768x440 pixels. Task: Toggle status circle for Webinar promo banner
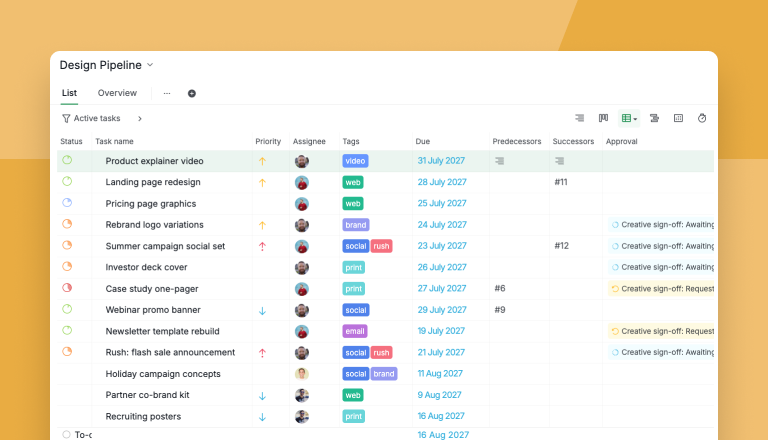67,309
